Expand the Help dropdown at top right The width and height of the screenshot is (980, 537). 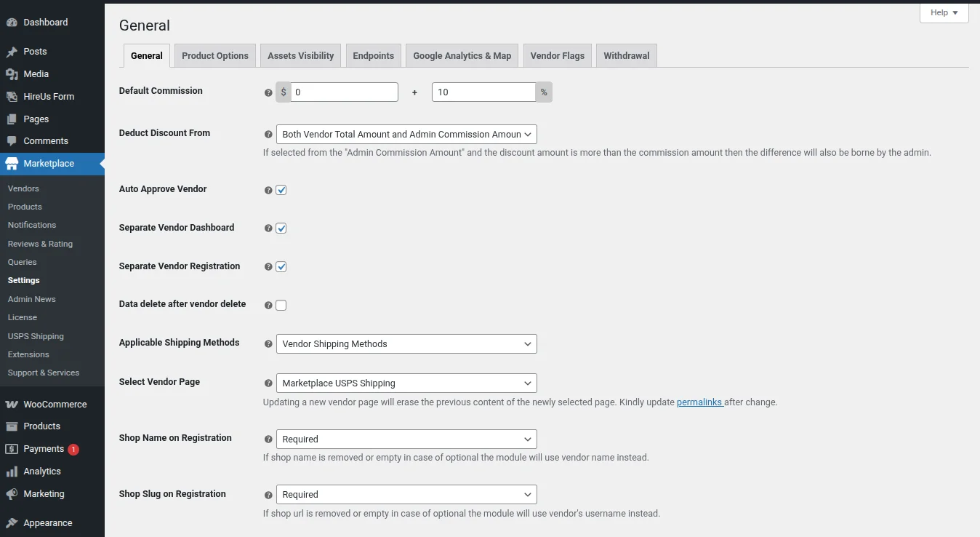click(x=943, y=12)
